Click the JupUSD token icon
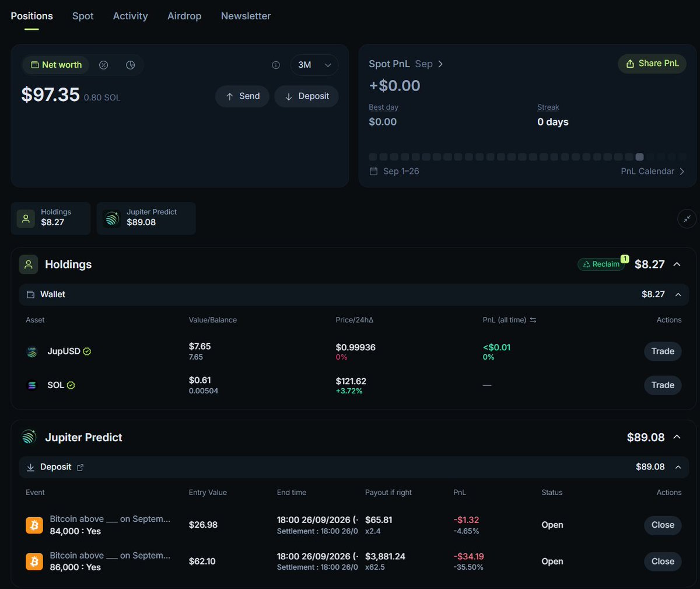 click(x=32, y=351)
